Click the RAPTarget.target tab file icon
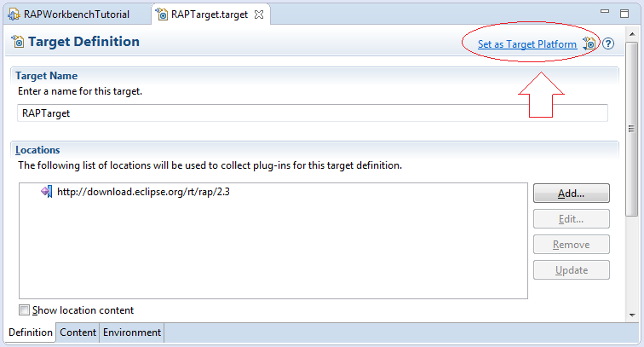The image size is (644, 347). pos(162,14)
